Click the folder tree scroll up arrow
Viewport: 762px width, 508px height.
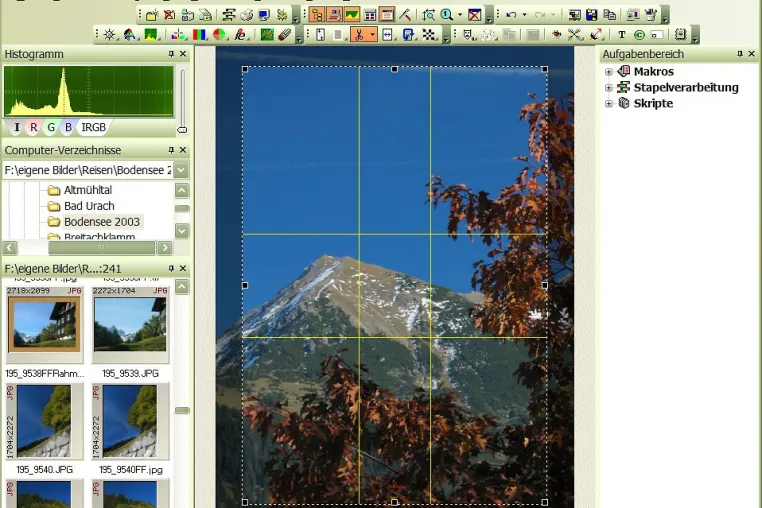coord(182,190)
